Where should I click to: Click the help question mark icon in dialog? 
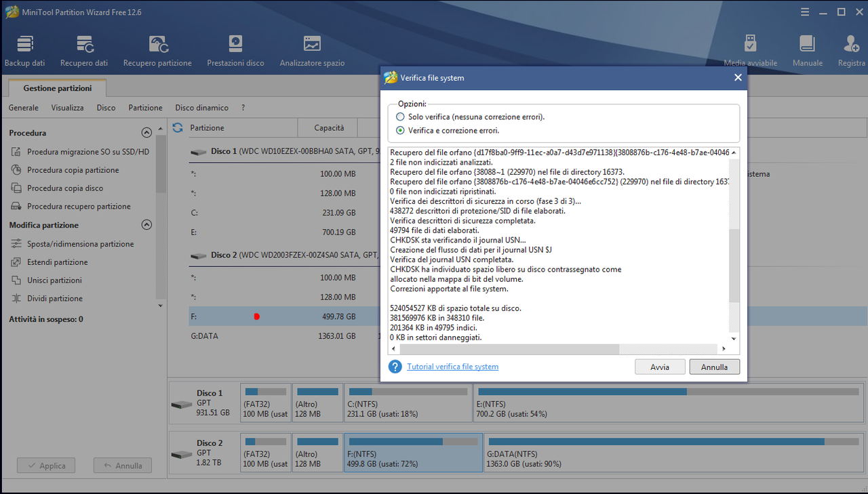[395, 367]
